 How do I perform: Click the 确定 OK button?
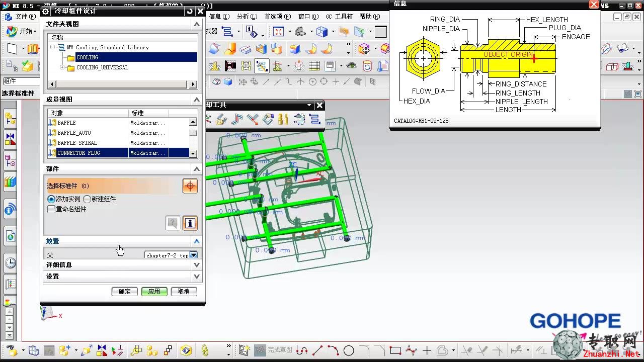(x=124, y=292)
